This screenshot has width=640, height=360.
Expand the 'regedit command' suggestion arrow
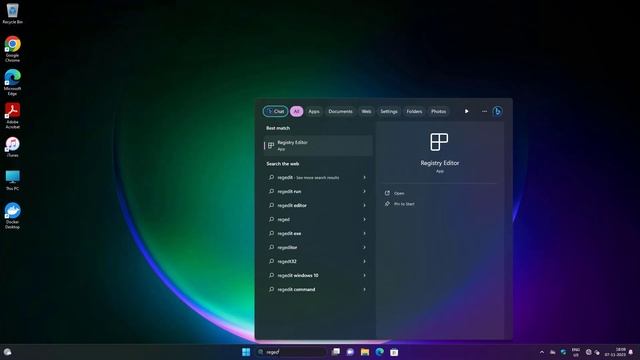click(x=364, y=289)
